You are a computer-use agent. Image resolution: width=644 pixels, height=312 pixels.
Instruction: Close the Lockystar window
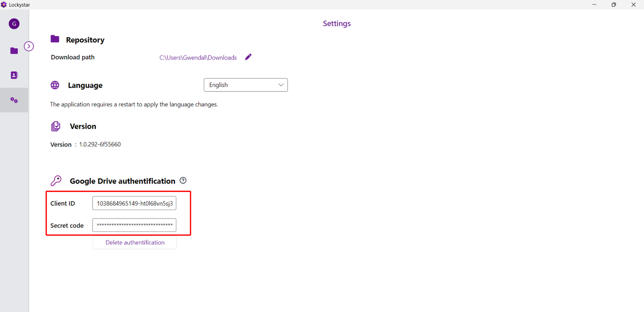coord(633,5)
